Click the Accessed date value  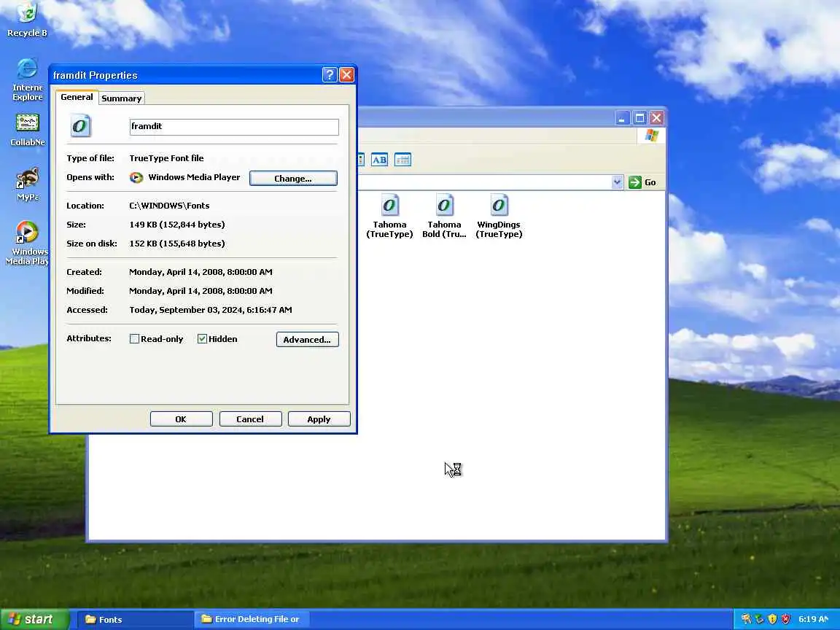click(211, 310)
